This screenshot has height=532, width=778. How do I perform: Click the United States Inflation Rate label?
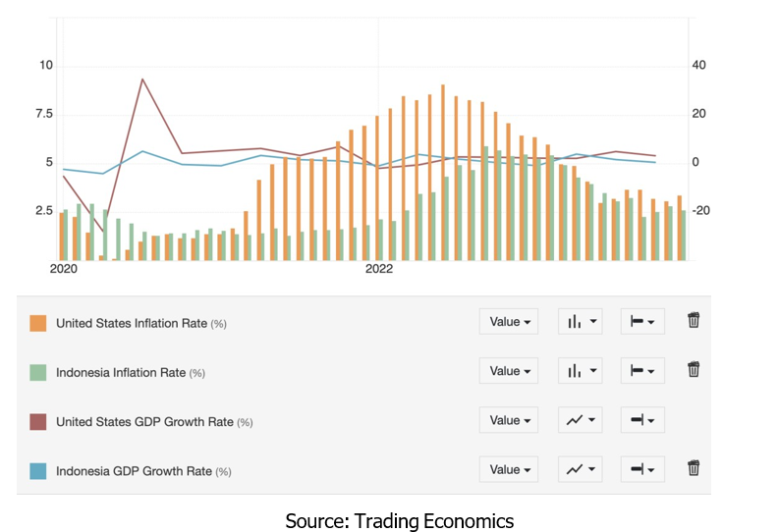pos(132,323)
